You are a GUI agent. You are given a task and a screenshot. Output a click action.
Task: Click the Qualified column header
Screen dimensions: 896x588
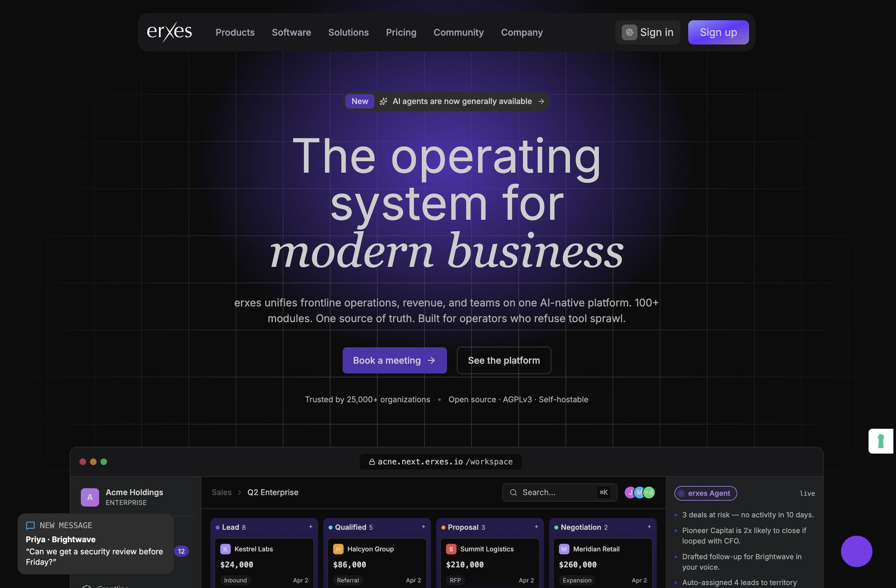tap(350, 527)
